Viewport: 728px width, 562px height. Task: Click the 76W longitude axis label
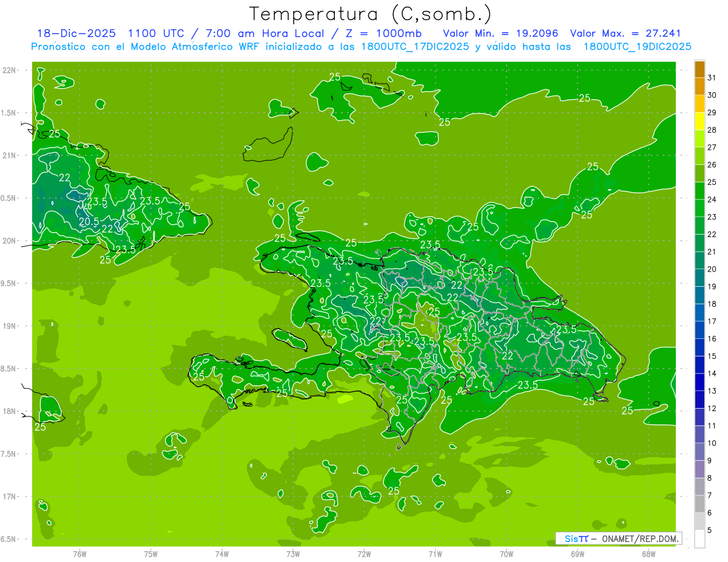click(80, 554)
